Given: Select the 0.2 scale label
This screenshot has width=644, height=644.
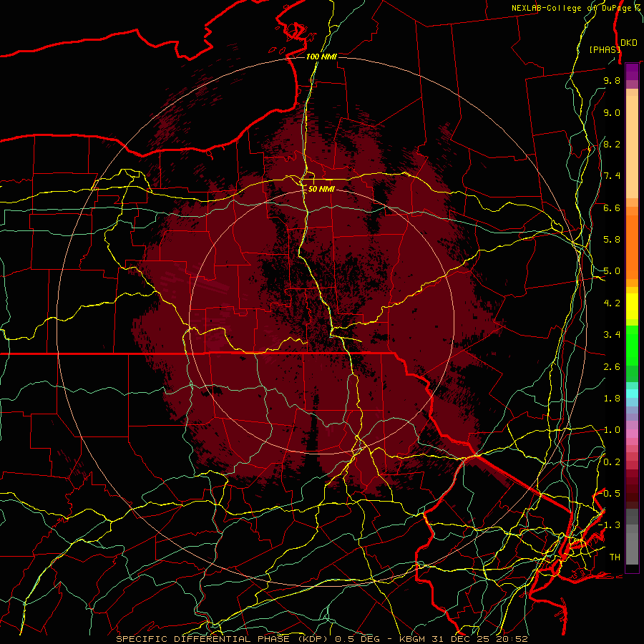Looking at the screenshot, I should pos(612,462).
